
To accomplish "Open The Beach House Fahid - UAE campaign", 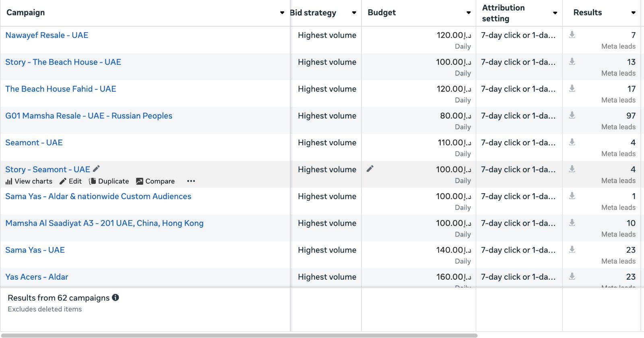I will [61, 89].
